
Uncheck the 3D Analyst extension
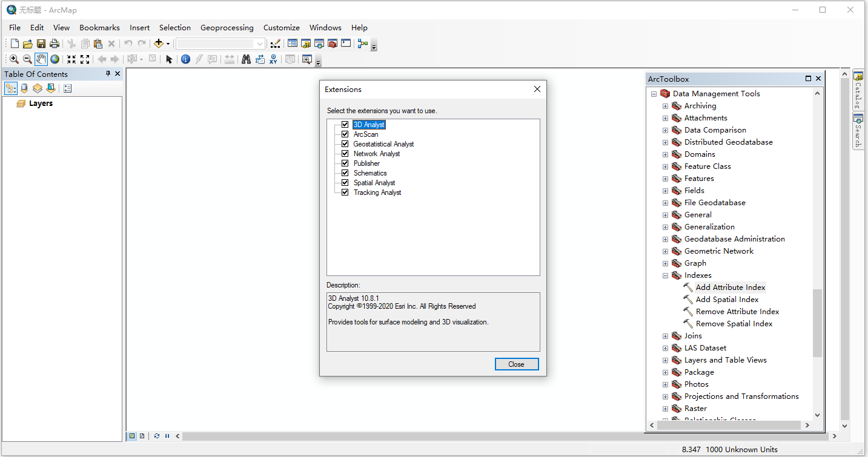345,125
